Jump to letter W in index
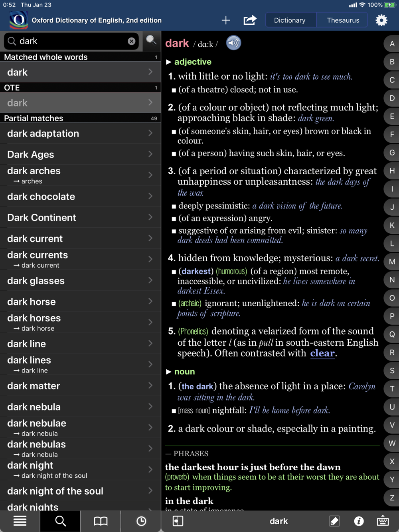 pyautogui.click(x=392, y=443)
